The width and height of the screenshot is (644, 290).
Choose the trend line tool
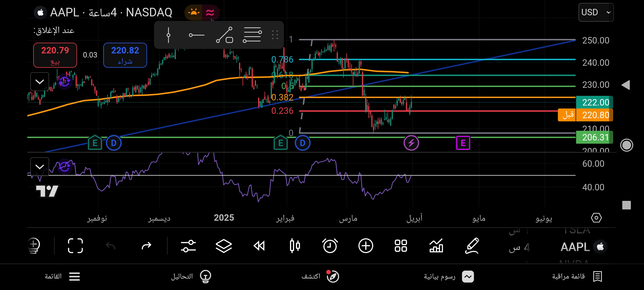coord(225,35)
